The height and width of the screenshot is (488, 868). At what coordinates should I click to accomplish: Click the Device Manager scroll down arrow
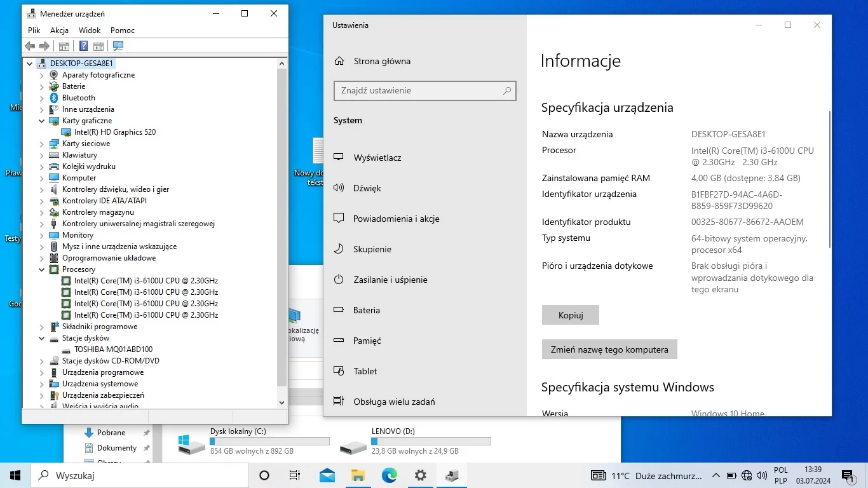[282, 403]
